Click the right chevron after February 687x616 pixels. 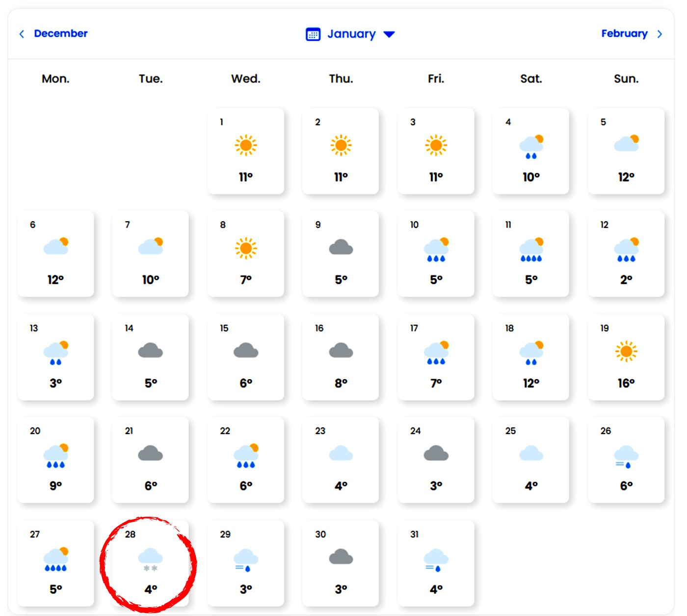pyautogui.click(x=660, y=34)
